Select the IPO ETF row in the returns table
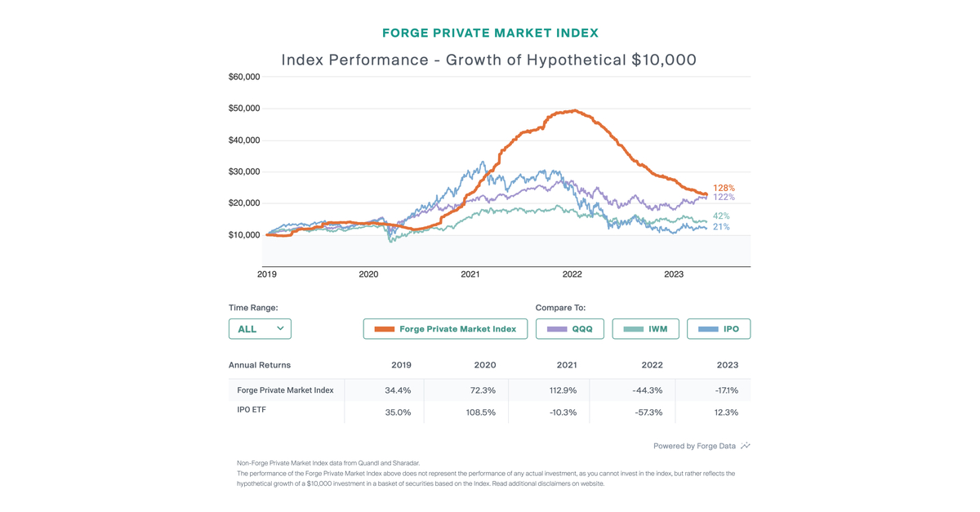The image size is (980, 512). (250, 410)
